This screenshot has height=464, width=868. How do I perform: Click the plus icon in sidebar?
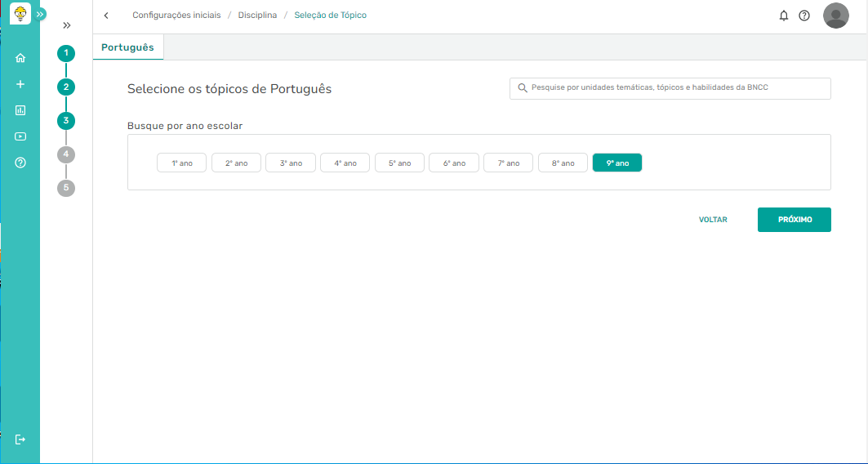(x=20, y=84)
